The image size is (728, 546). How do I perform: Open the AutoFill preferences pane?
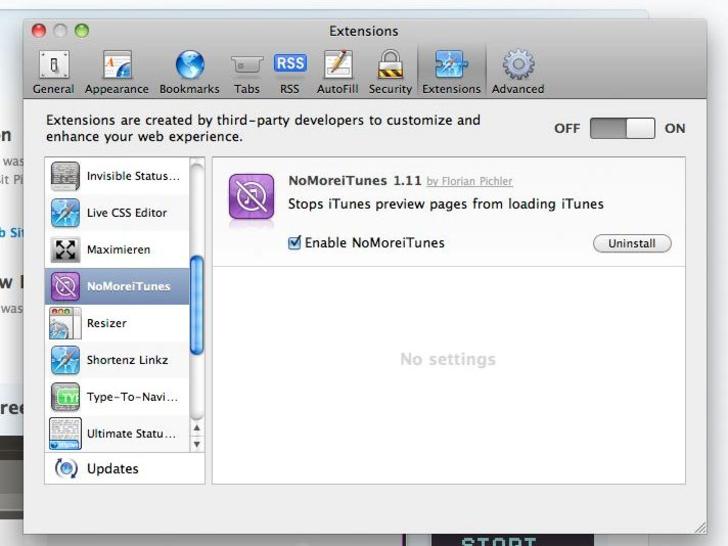point(338,72)
